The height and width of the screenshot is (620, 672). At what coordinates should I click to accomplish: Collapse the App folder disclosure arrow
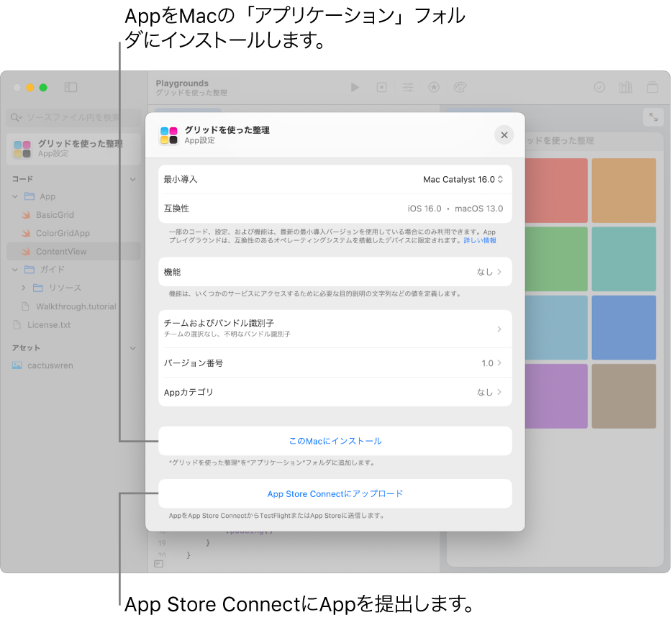pos(15,196)
